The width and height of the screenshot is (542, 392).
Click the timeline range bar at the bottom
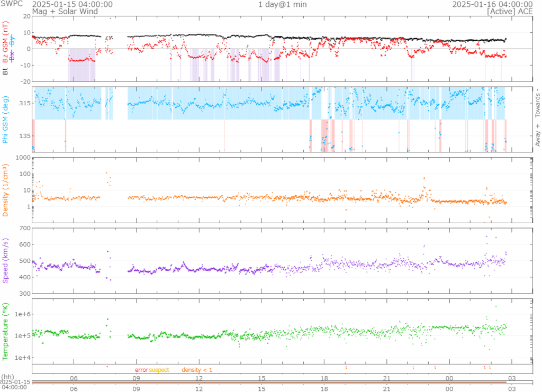tap(269, 382)
